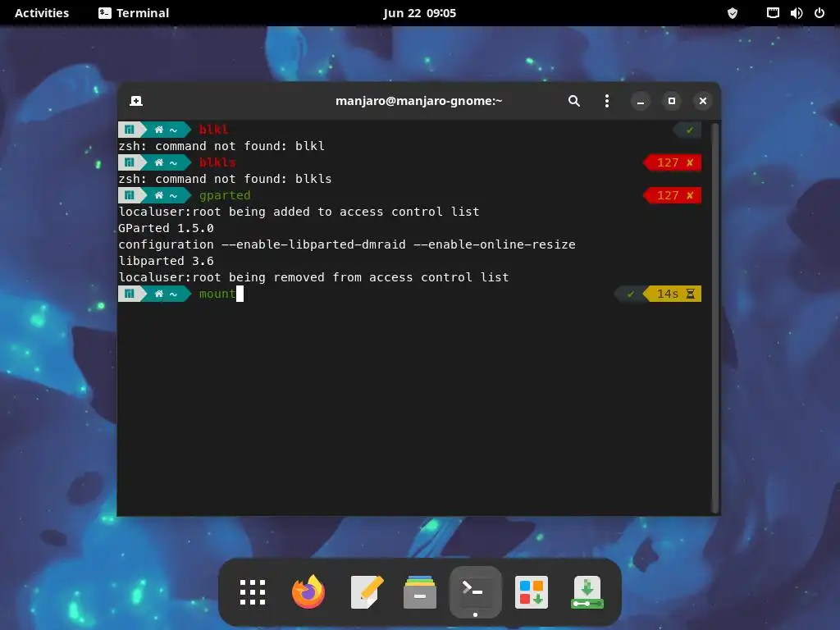
Task: Click the home icon on the gparted prompt
Action: pos(158,195)
